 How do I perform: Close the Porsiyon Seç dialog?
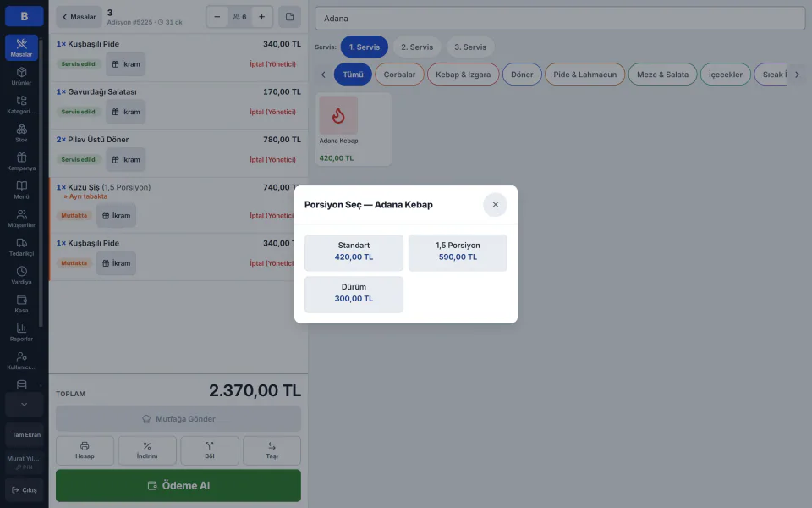[495, 204]
